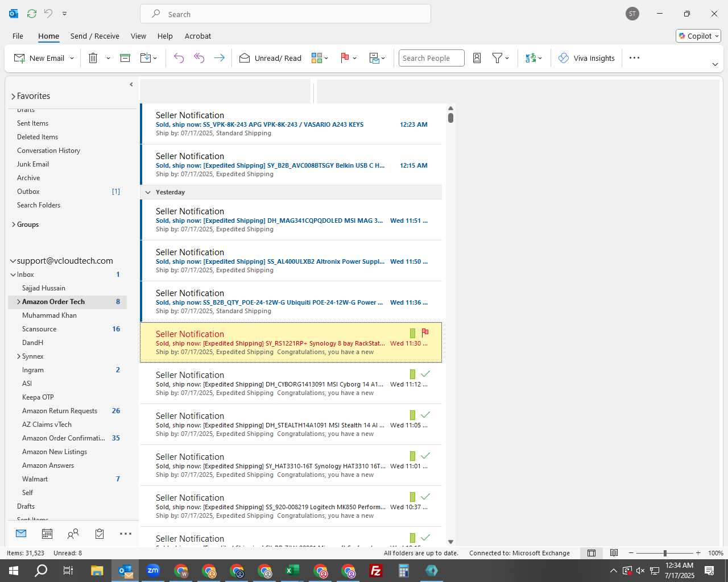Collapse support@vcloudtech.com account tree

[13, 261]
